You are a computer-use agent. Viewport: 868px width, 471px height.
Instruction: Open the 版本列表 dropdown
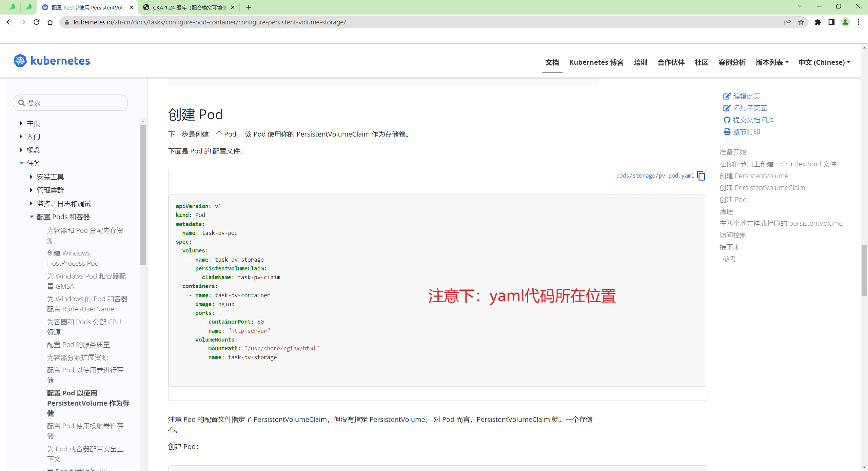click(772, 62)
